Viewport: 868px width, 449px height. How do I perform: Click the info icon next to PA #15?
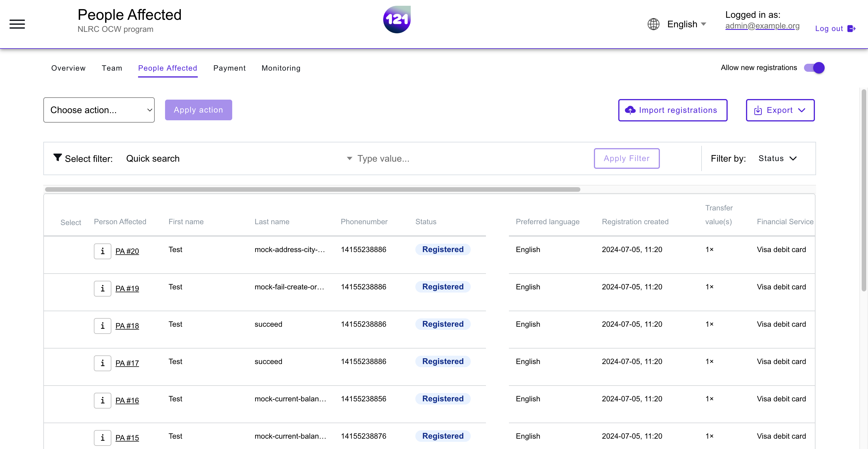(102, 437)
